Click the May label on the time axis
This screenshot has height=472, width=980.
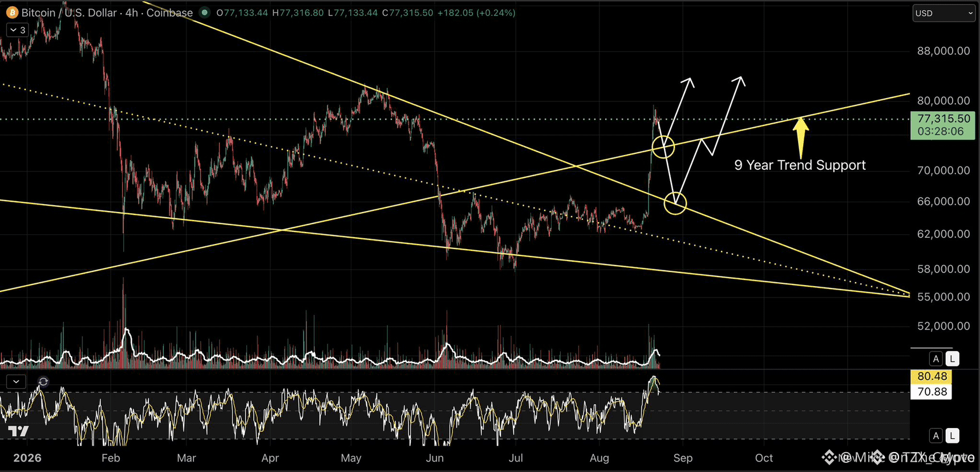[x=351, y=458]
